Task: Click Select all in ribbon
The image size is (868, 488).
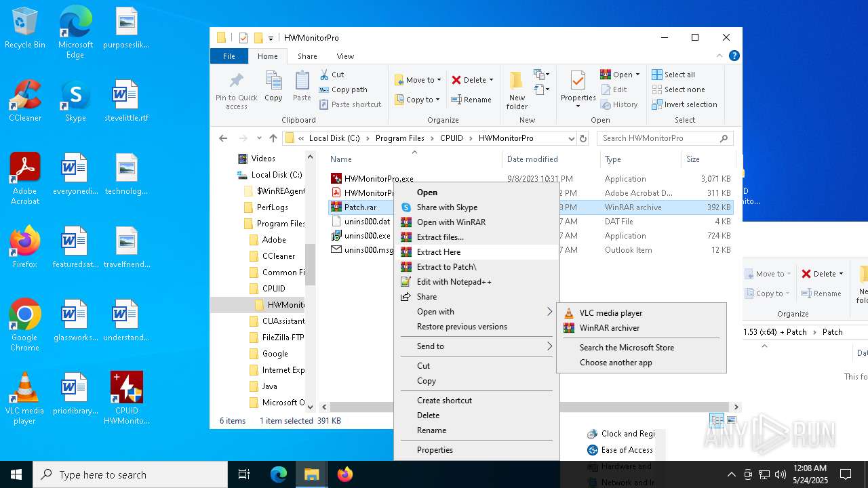Action: [673, 75]
